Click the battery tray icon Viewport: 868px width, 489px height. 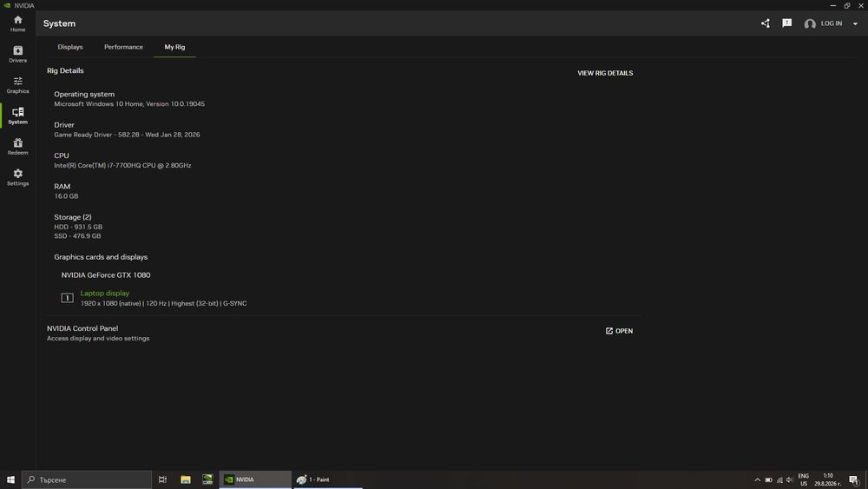[x=768, y=480]
